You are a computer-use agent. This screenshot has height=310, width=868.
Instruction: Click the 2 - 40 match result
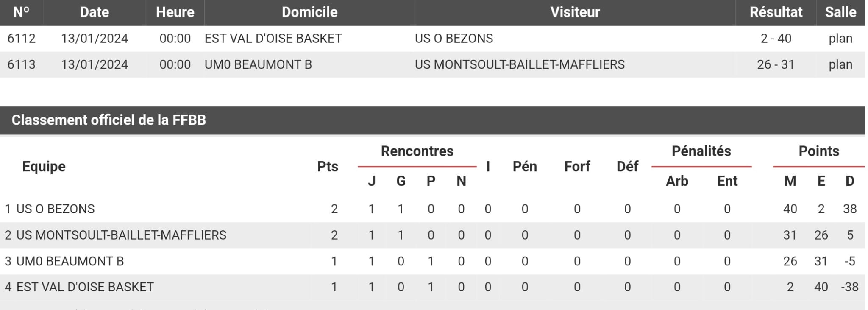point(776,39)
